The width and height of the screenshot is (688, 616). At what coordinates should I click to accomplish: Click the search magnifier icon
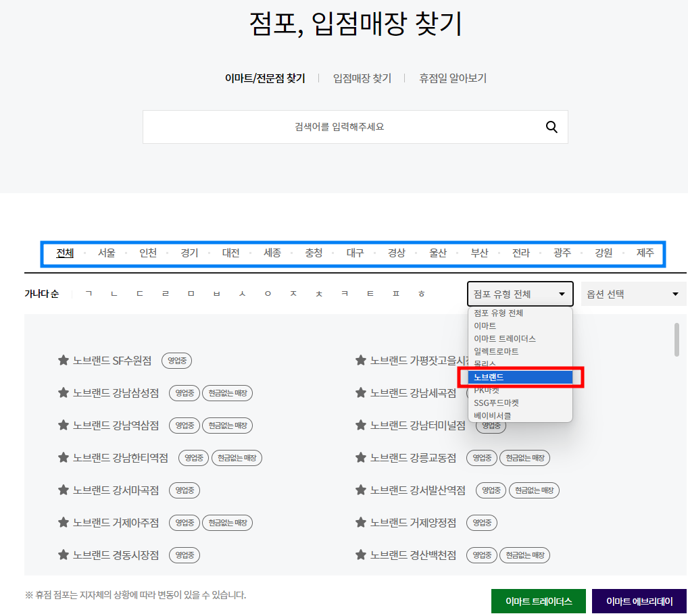click(551, 126)
